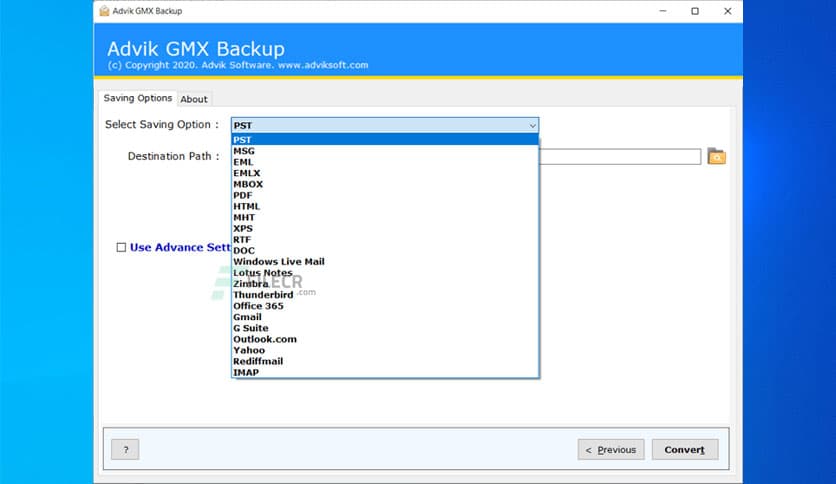836x484 pixels.
Task: Choose MSG in the dropdown list
Action: (385, 151)
